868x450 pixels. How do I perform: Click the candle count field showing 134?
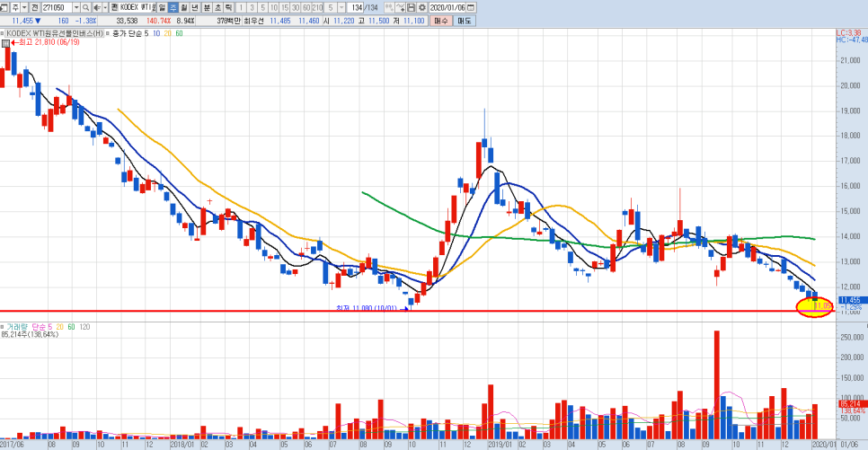[x=356, y=8]
